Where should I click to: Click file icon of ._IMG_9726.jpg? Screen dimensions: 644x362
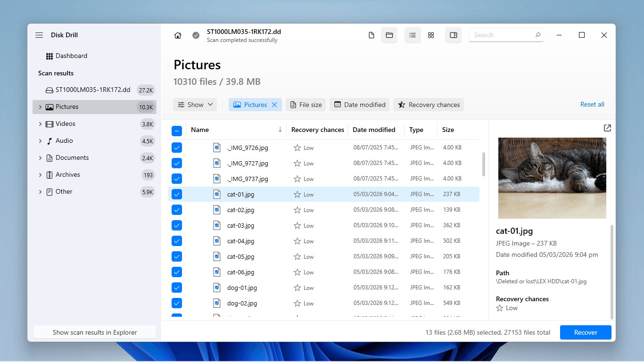(217, 148)
